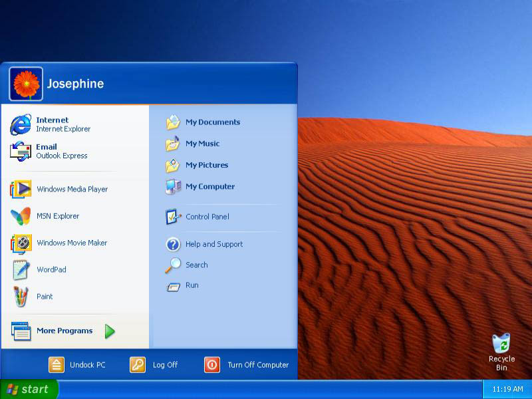
Task: Open the Email menu entry label
Action: 47,146
